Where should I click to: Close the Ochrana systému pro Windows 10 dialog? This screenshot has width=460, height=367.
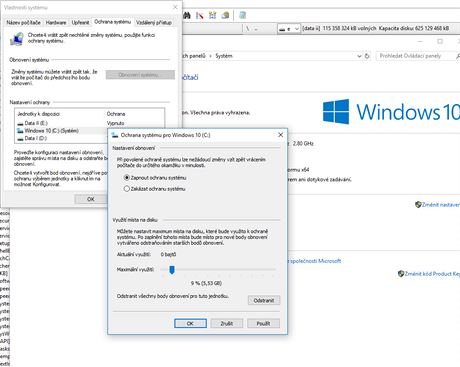281,135
